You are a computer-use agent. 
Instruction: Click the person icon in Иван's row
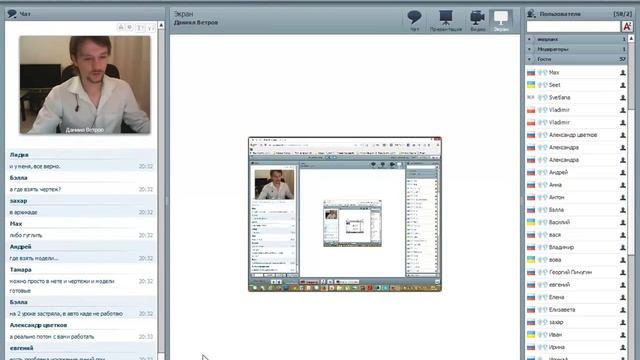(x=622, y=335)
